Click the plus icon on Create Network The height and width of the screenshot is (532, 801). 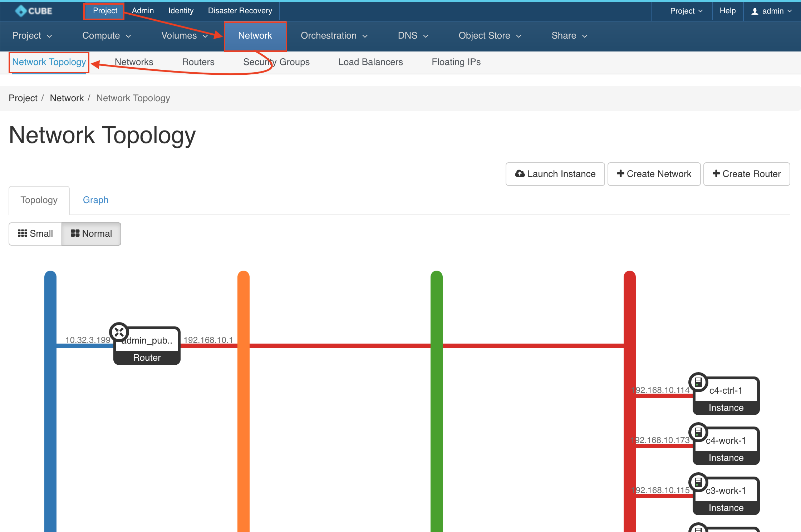click(x=621, y=173)
